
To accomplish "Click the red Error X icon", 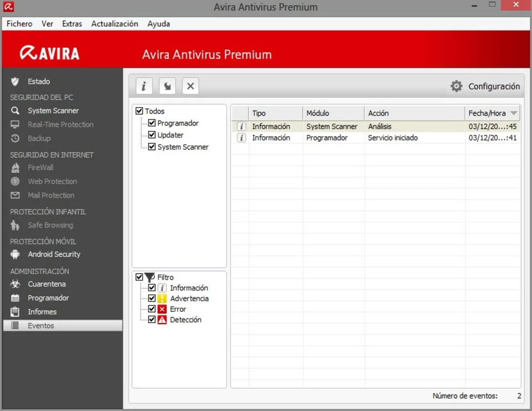I will [162, 309].
